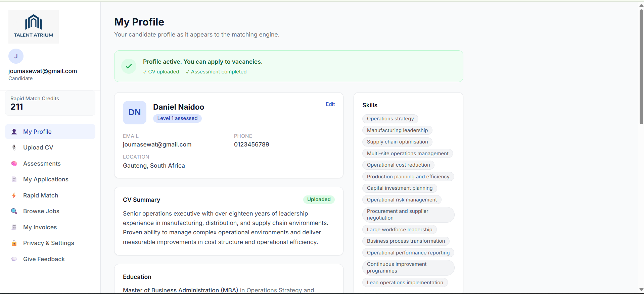The image size is (644, 294).
Task: Click the Rapid Match lightning icon
Action: click(14, 195)
